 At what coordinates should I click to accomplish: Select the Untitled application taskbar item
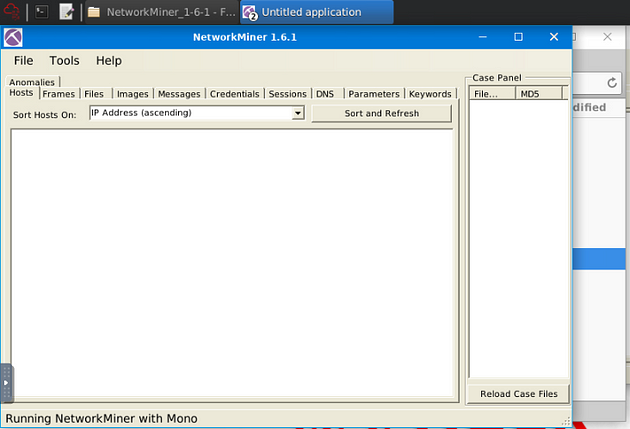click(317, 12)
